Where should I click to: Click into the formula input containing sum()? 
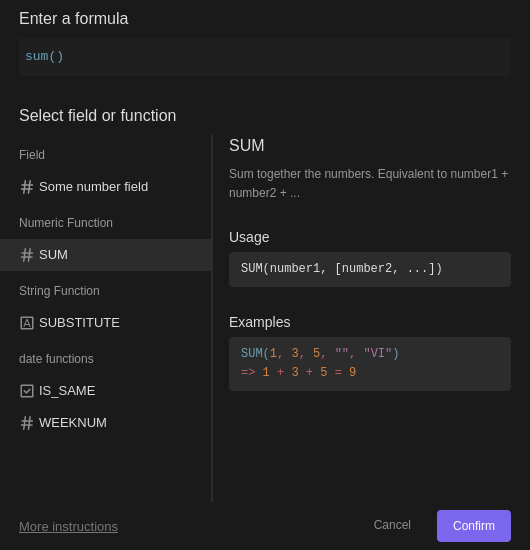(265, 57)
